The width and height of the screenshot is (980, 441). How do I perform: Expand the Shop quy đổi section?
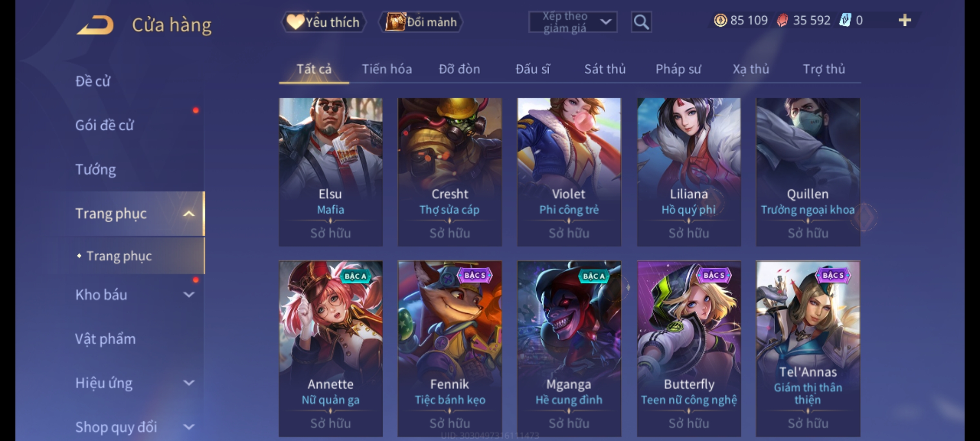point(189,427)
